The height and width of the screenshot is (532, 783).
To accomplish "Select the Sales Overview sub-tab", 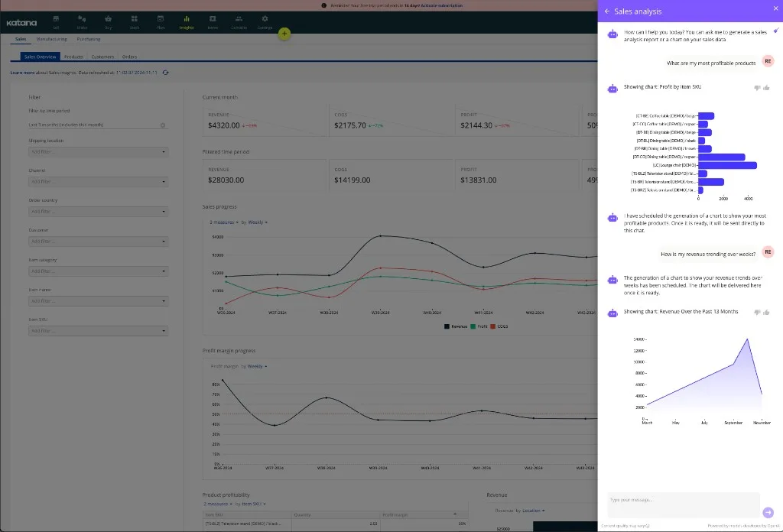I will [x=40, y=57].
